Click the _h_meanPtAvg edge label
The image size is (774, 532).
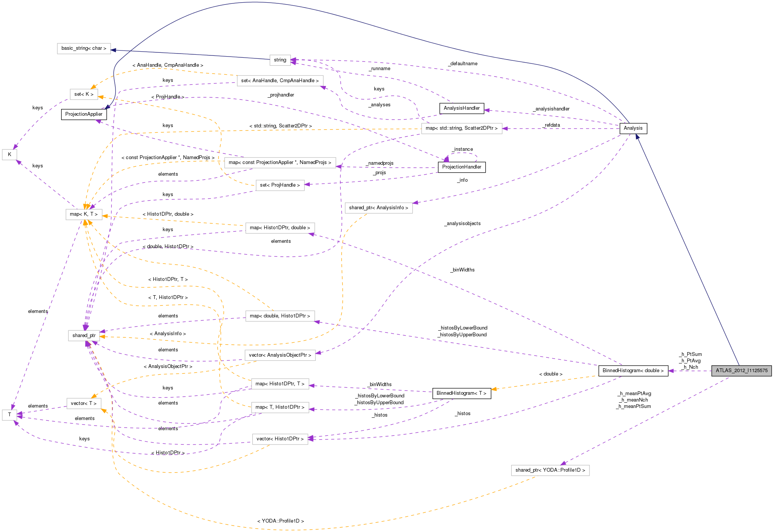pyautogui.click(x=634, y=394)
